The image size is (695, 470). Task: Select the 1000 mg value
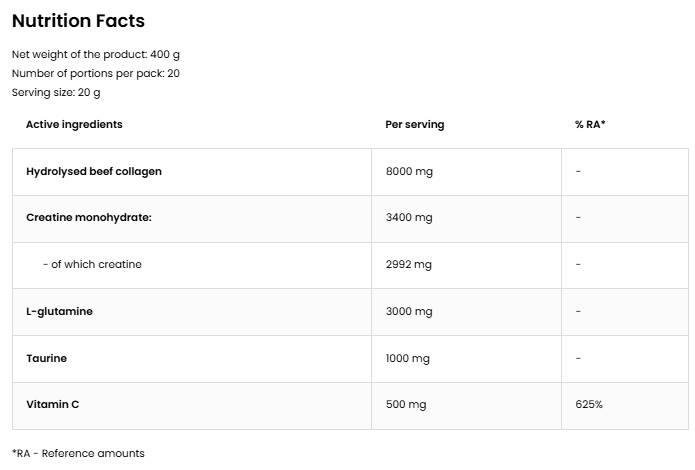click(407, 358)
